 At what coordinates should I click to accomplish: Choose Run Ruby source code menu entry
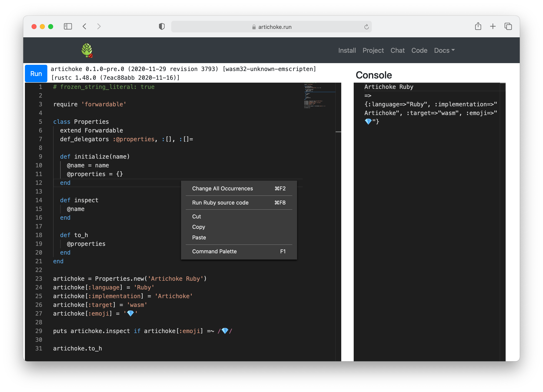pyautogui.click(x=220, y=203)
